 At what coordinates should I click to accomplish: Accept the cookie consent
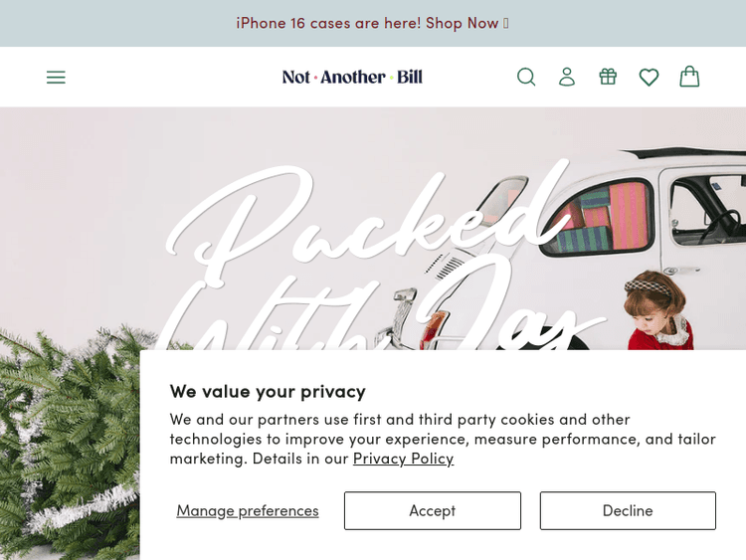pos(433,510)
